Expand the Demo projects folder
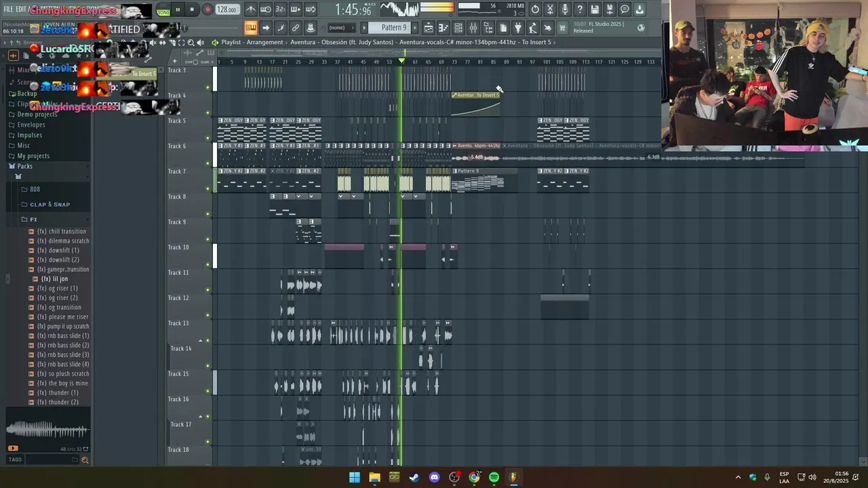 click(37, 115)
